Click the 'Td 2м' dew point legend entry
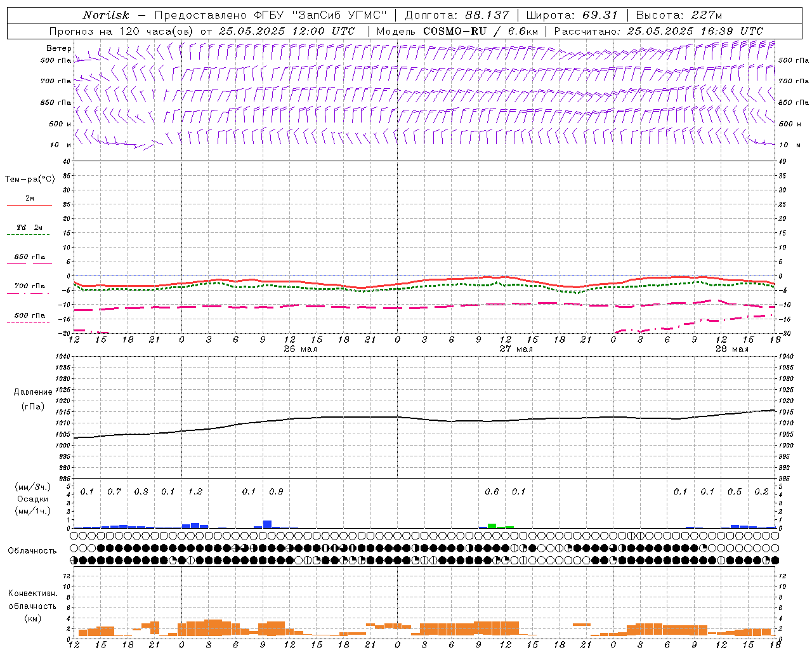Viewport: 812px width, 650px height. tap(29, 227)
